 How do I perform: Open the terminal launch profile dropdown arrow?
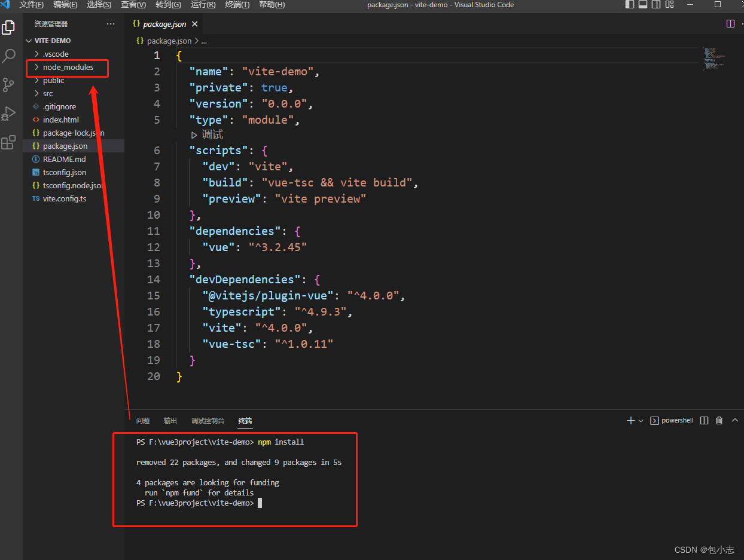641,421
